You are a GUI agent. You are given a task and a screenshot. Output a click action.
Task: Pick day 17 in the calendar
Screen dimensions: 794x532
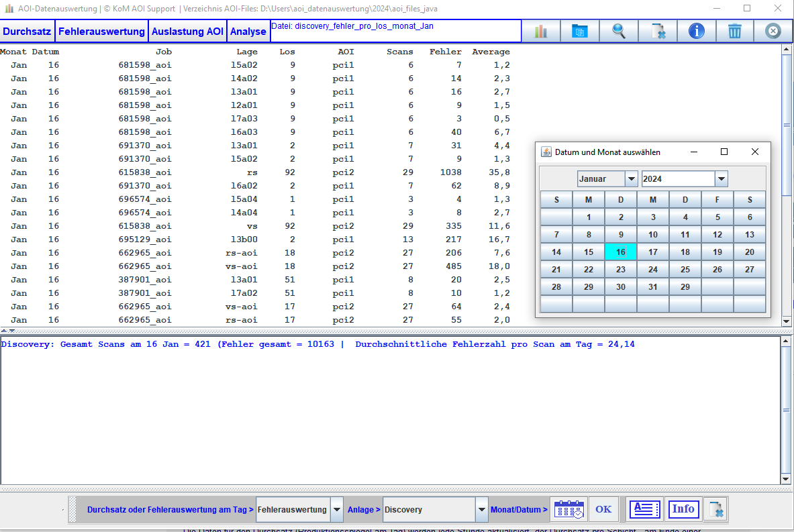(653, 252)
